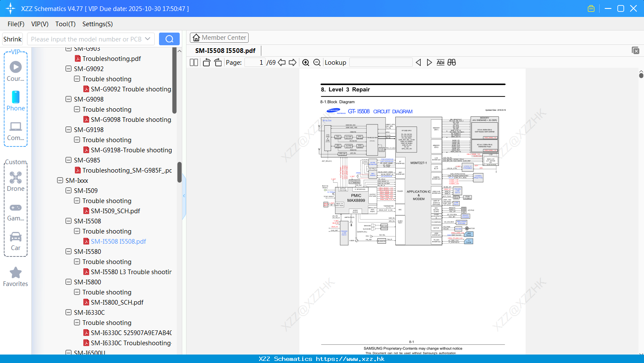Open the Tool(T) menu

click(x=66, y=24)
